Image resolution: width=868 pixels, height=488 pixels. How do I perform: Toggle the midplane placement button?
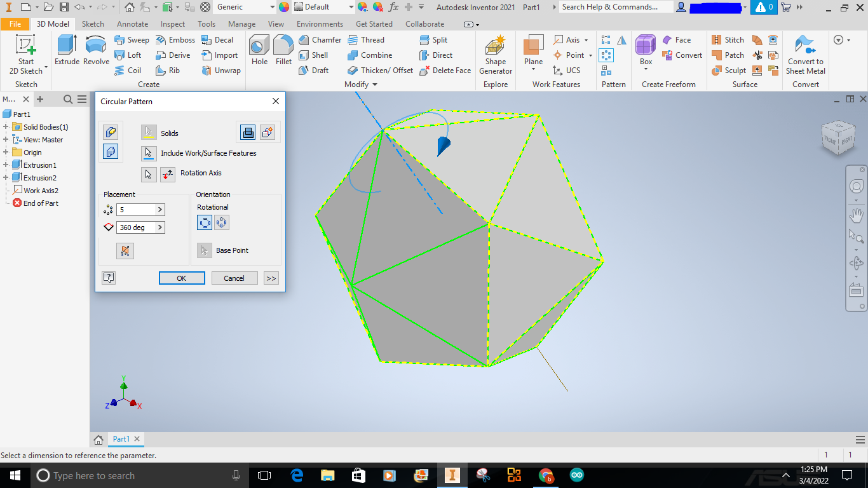(125, 250)
